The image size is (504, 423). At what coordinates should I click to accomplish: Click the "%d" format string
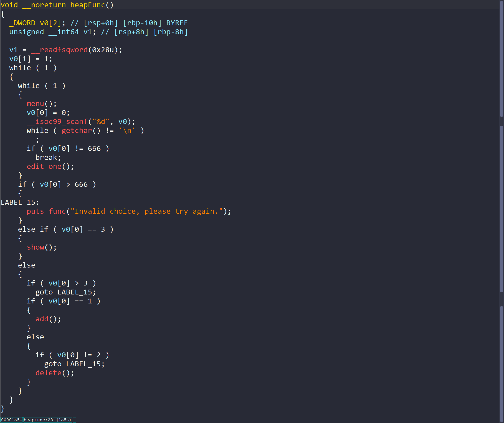click(x=101, y=122)
